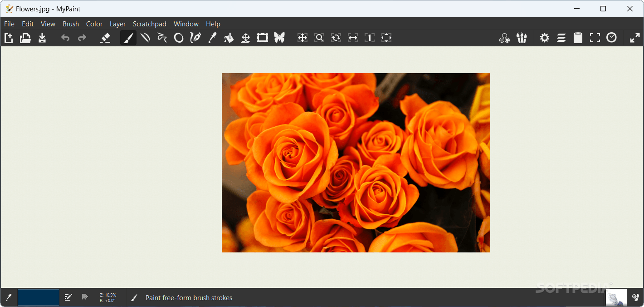Toggle symmetry painting with the butterfly icon
The height and width of the screenshot is (307, 644).
point(279,38)
